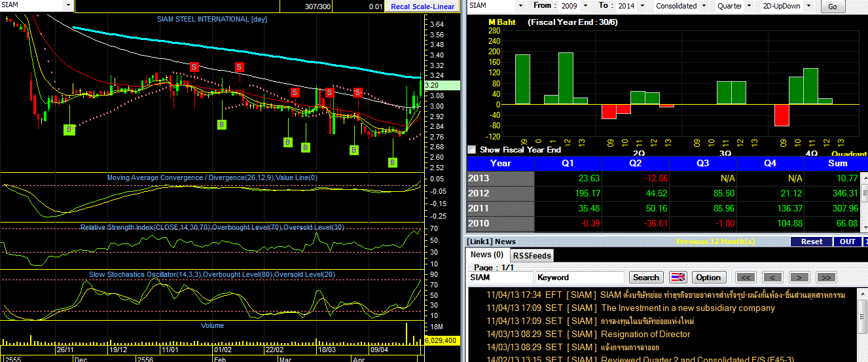Click the SIAM STEEL INTERNATIONAL [day] chart title

pyautogui.click(x=211, y=19)
